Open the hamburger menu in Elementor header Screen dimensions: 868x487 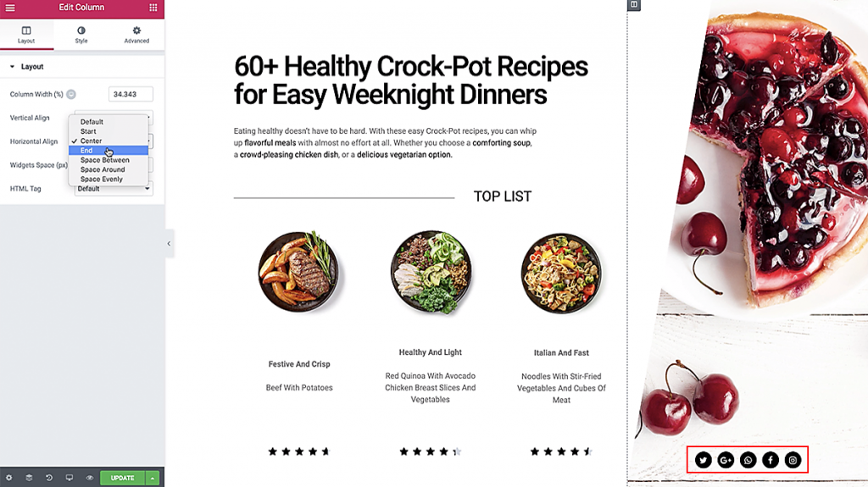(x=10, y=8)
